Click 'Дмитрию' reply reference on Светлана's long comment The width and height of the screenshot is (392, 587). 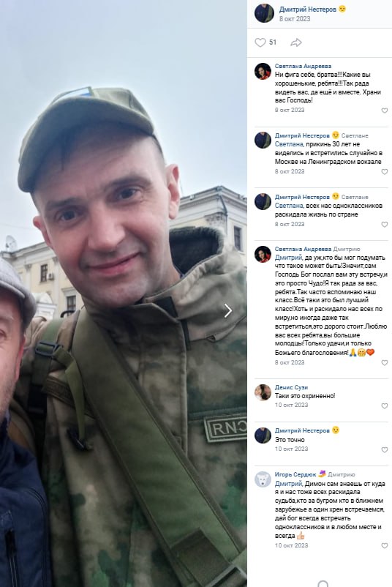(347, 249)
